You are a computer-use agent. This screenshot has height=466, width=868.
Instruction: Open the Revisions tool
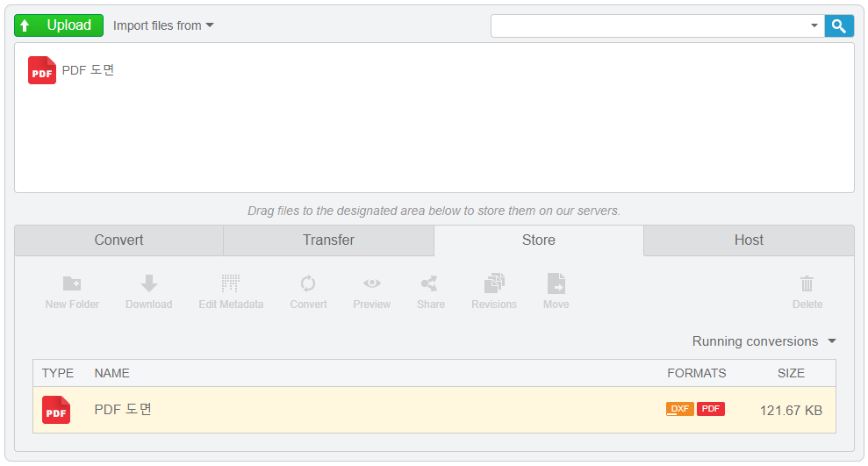494,291
